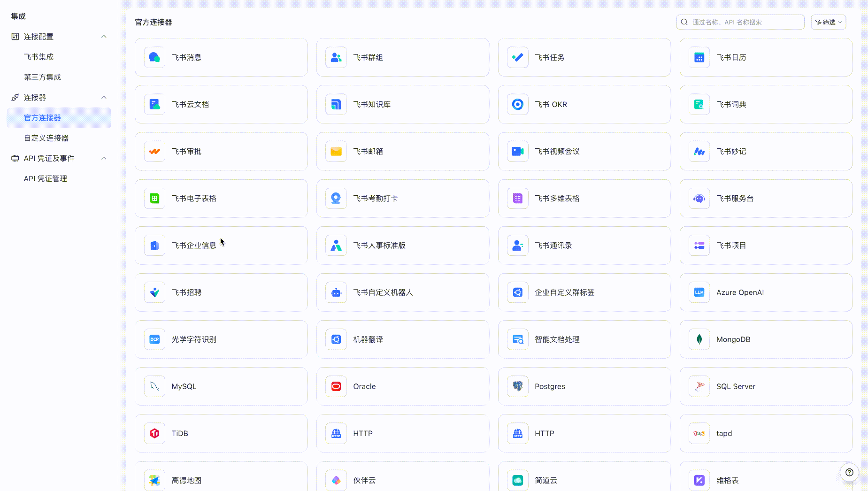Open the help question-mark button
This screenshot has width=868, height=491.
tap(849, 472)
